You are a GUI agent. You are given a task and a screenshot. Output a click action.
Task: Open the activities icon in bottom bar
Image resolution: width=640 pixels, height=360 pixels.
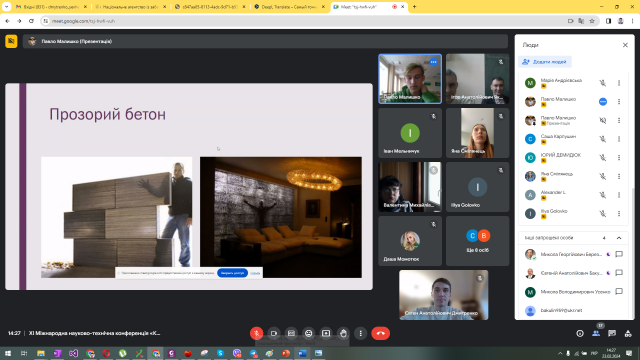point(628,333)
